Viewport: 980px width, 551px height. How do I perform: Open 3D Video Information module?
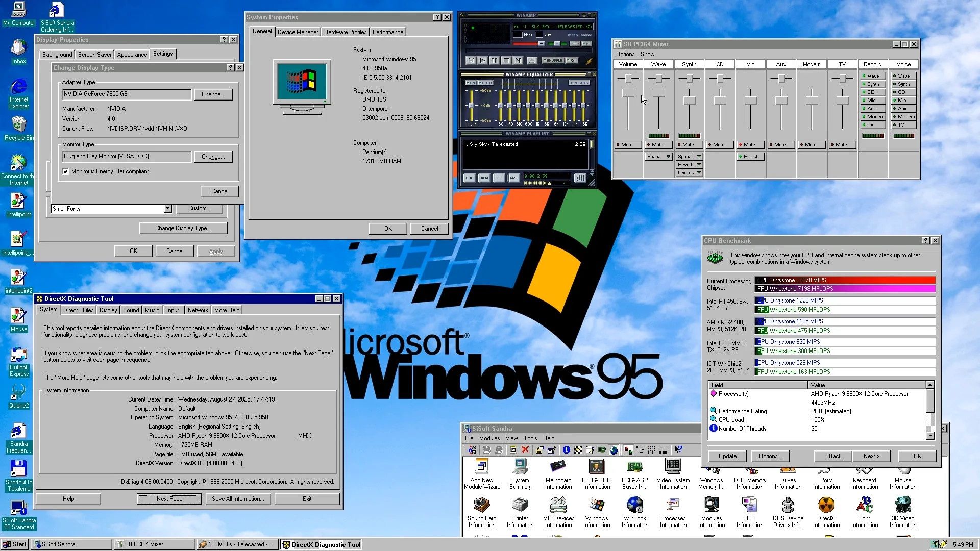point(902,513)
